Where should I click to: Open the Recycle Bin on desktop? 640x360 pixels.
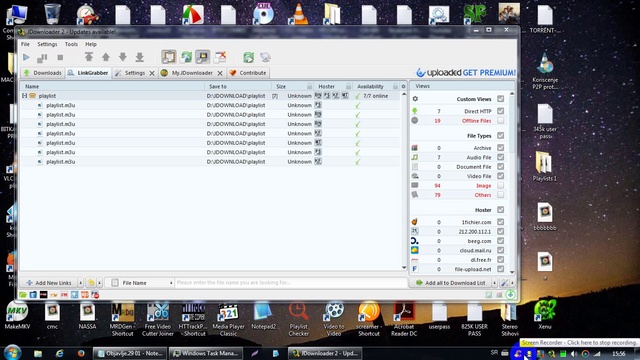(x=53, y=13)
